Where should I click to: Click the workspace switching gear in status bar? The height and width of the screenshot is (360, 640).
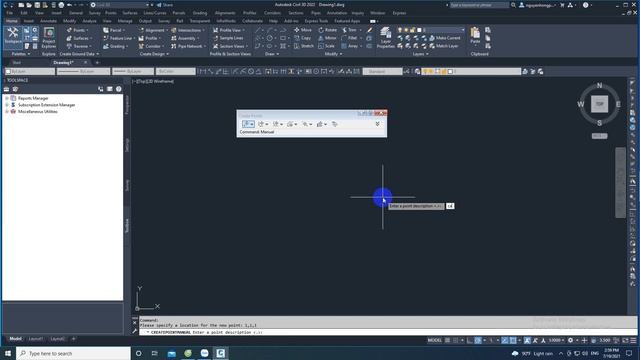tap(571, 340)
